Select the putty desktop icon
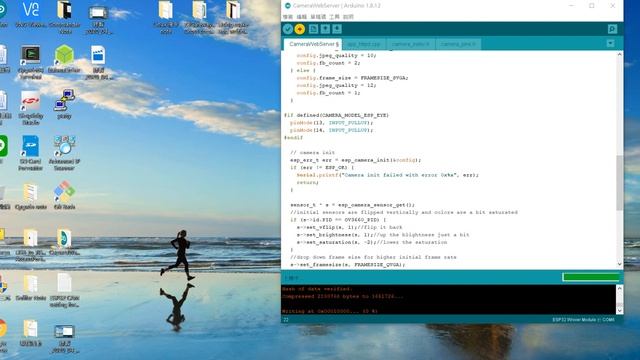This screenshot has height=360, width=640. coord(64,104)
